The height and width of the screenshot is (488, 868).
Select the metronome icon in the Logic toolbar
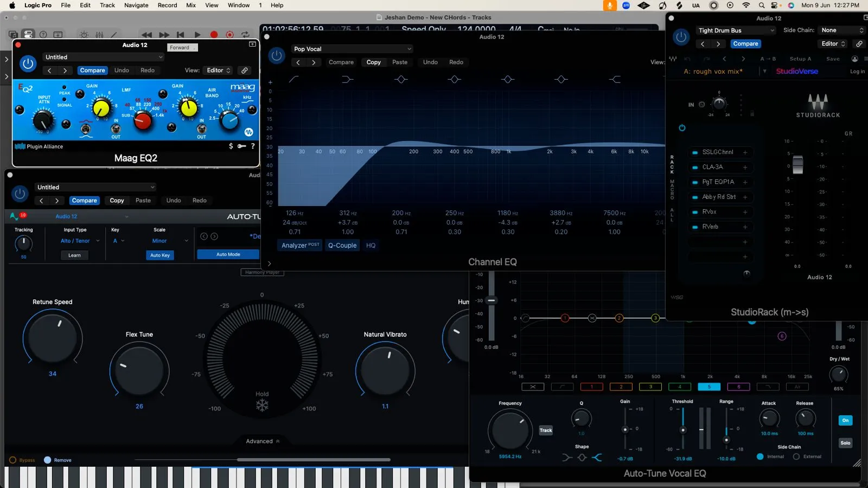coord(84,34)
